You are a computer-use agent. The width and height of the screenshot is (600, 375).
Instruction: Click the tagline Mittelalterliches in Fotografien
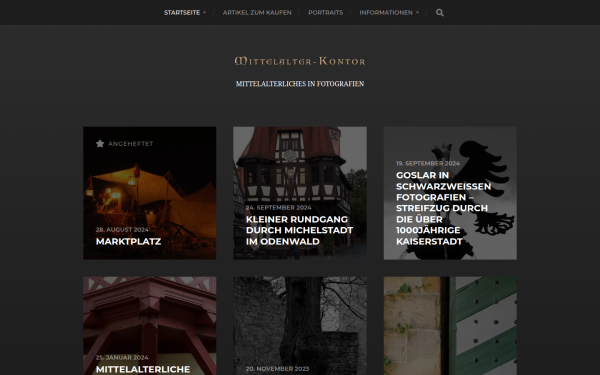[300, 84]
